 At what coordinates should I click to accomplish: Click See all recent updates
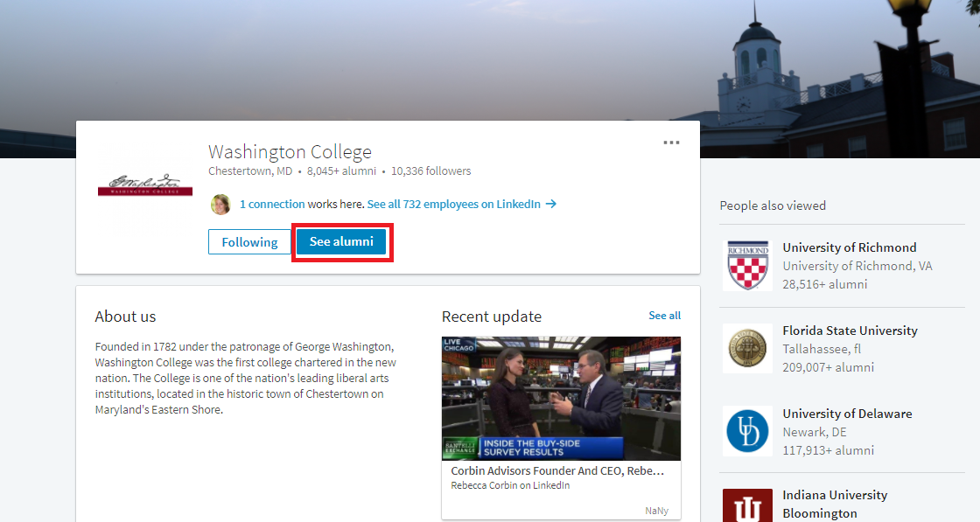tap(664, 316)
